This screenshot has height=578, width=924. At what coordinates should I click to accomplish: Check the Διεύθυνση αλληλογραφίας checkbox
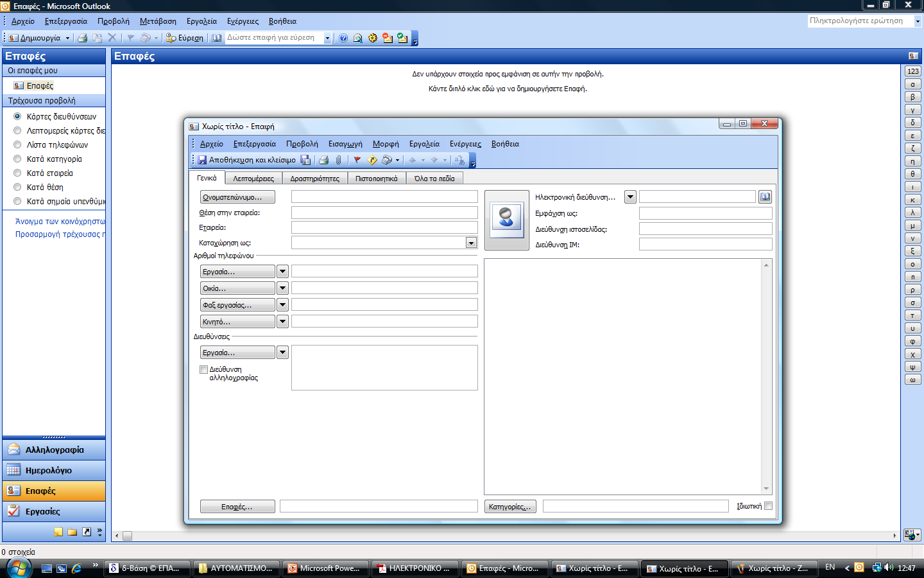coord(203,369)
